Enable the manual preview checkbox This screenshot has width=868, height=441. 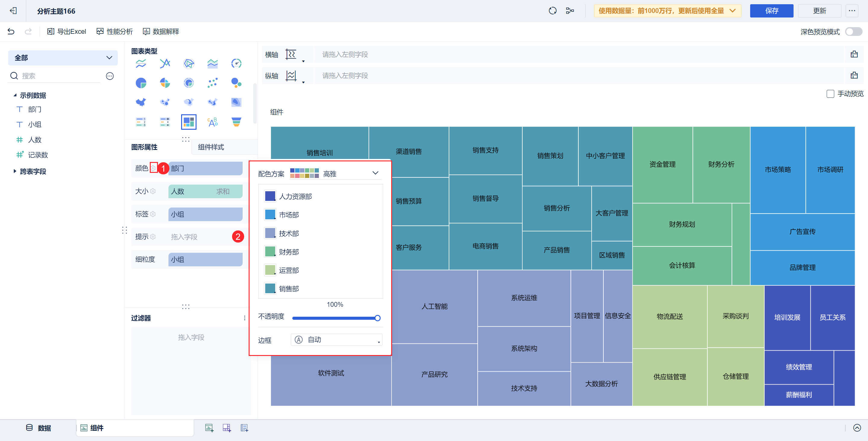point(830,94)
